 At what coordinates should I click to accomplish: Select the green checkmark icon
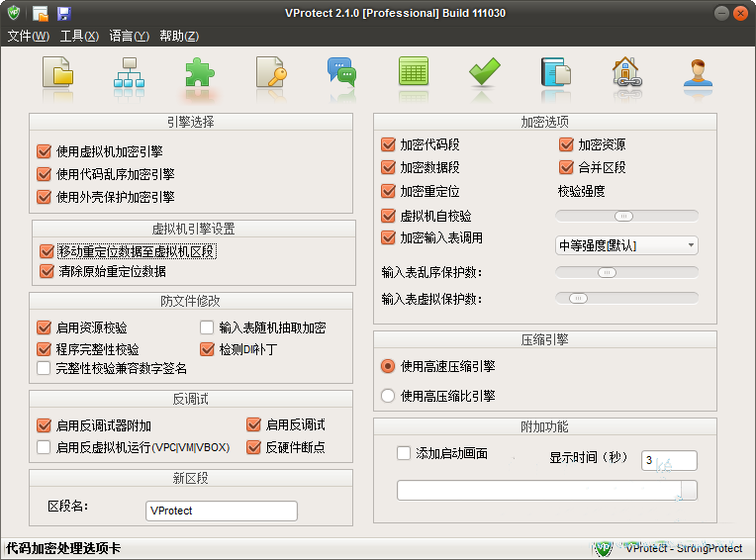point(484,75)
